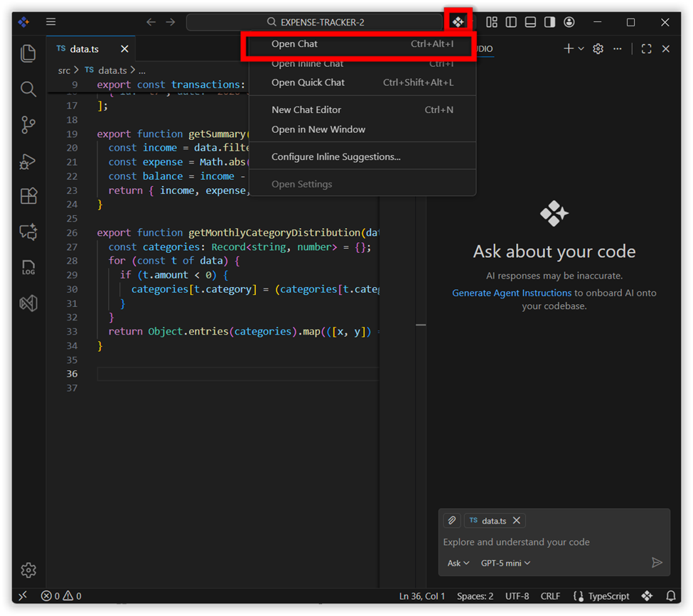Toggle the primary side bar layout button
693x616 pixels.
511,22
